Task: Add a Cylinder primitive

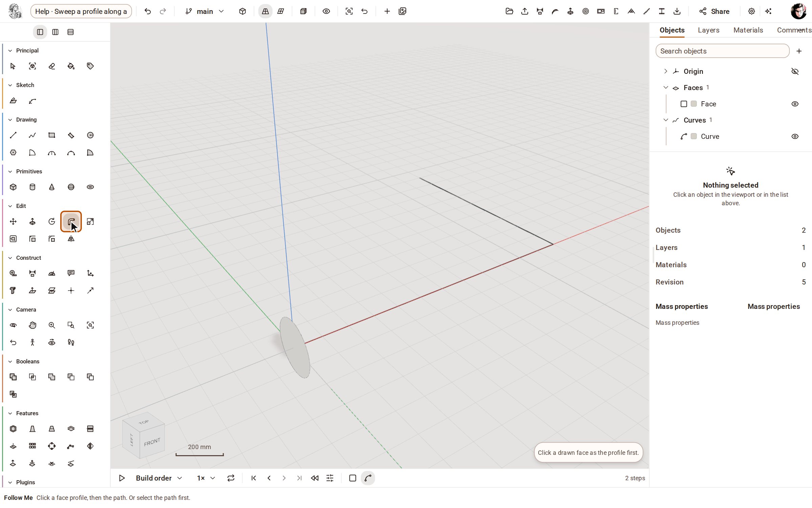Action: (x=32, y=187)
